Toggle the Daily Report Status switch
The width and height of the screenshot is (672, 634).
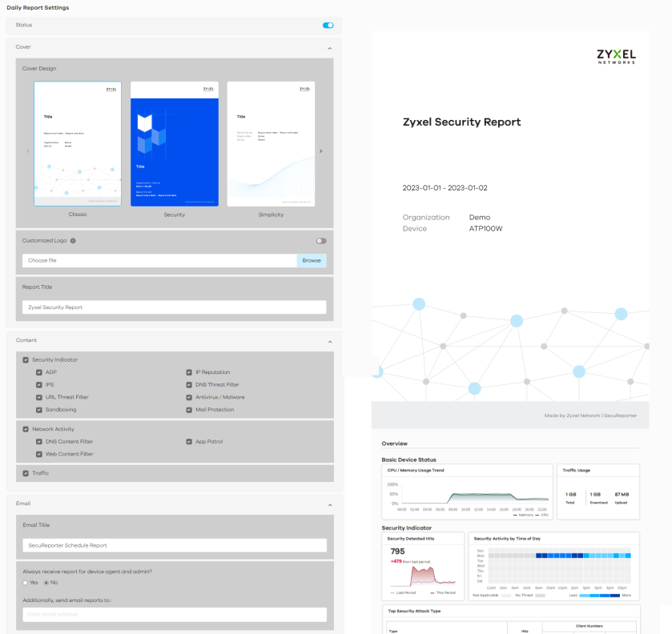coord(328,26)
